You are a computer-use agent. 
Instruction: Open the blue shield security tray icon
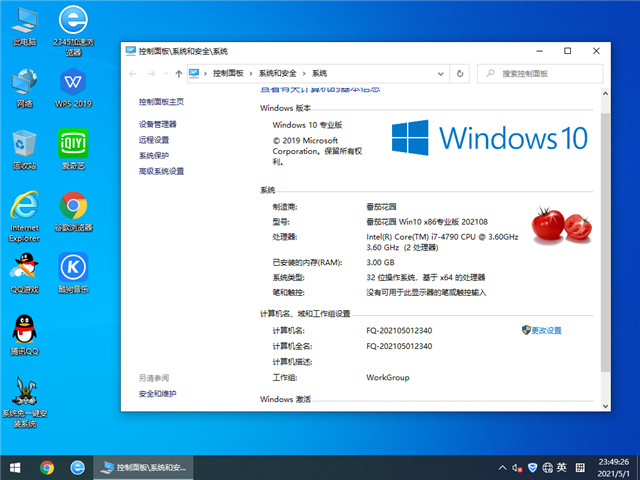click(x=532, y=468)
